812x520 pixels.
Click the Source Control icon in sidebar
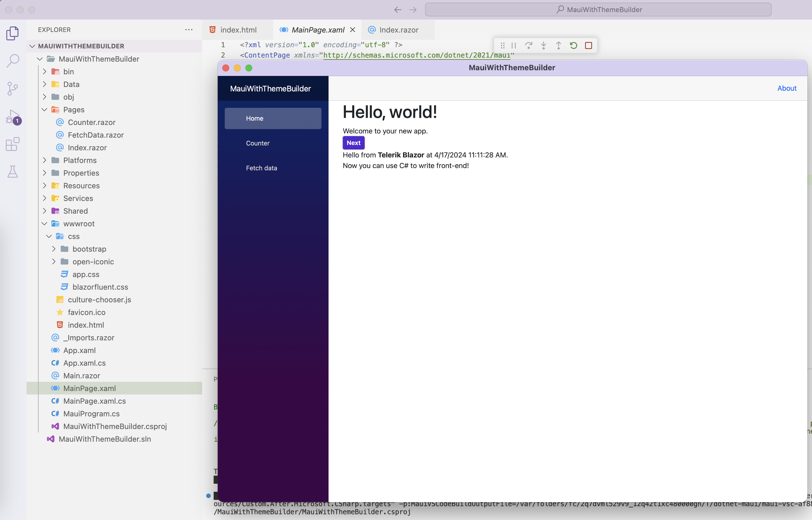(13, 88)
